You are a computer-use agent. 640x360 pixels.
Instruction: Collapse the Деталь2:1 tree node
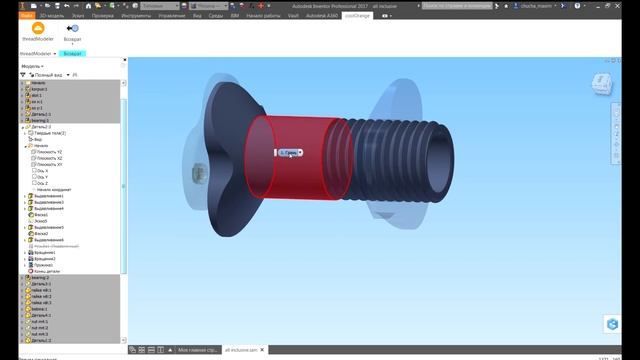[x=22, y=127]
